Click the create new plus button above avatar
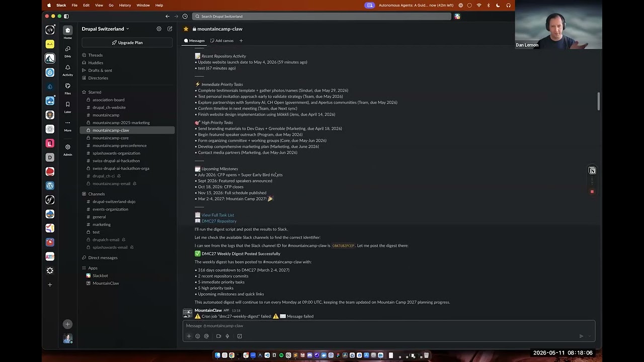The image size is (644, 362). tap(67, 324)
